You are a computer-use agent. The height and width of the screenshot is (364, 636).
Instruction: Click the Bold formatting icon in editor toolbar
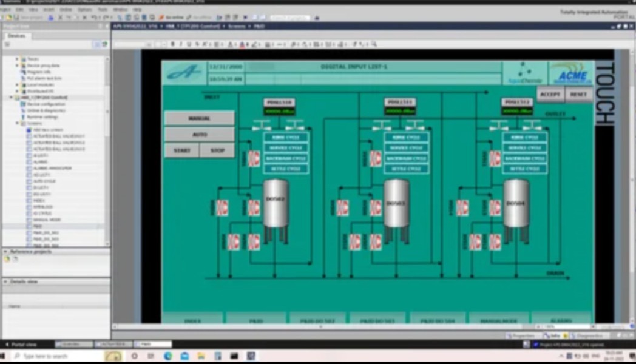[173, 44]
